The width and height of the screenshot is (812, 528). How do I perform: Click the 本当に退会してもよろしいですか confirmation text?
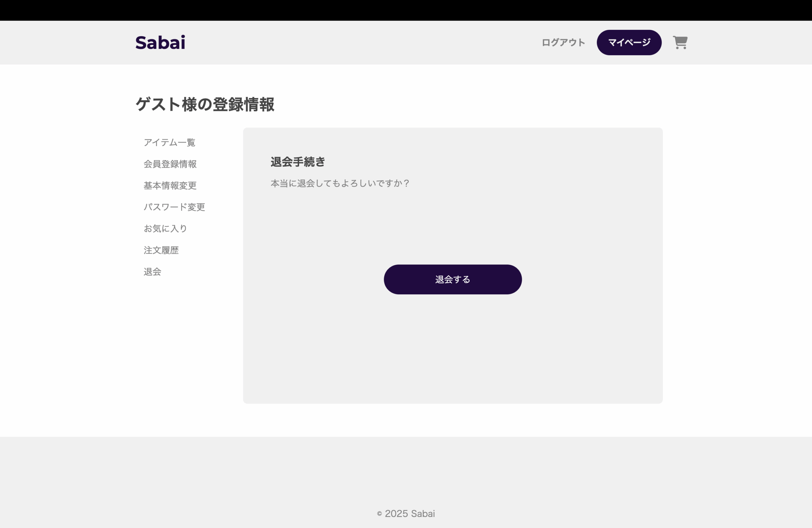[340, 184]
